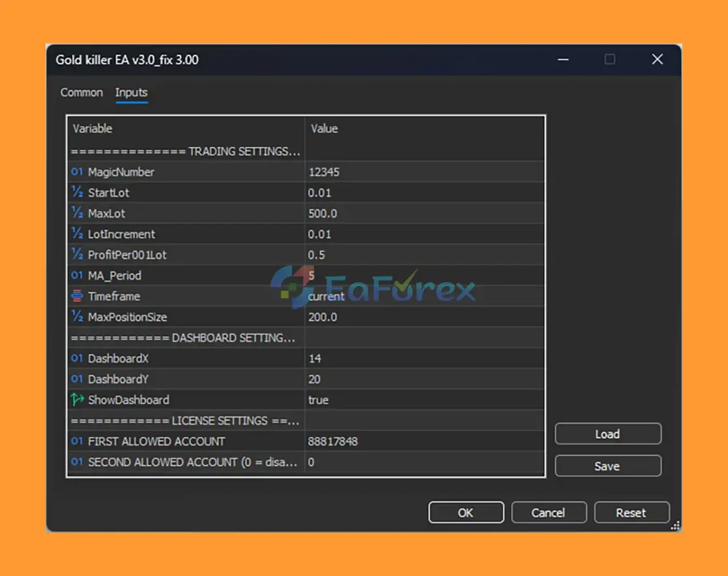Click the integer icon beside MagicNumber
The image size is (728, 576).
click(77, 172)
